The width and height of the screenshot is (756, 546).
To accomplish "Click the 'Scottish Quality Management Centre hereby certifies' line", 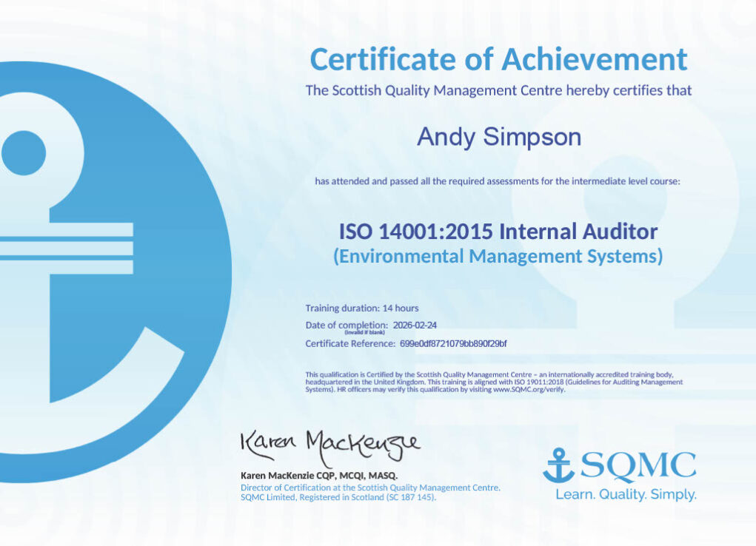I will 498,91.
